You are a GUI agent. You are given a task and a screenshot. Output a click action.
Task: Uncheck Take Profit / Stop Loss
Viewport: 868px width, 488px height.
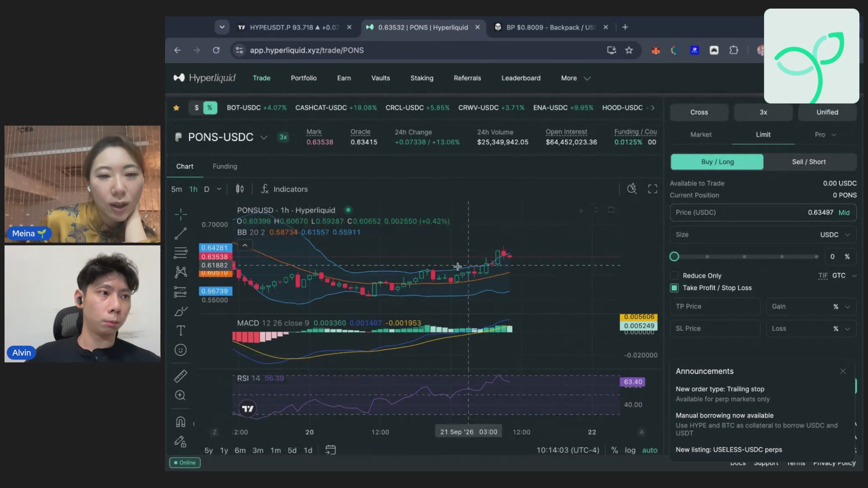(x=674, y=288)
